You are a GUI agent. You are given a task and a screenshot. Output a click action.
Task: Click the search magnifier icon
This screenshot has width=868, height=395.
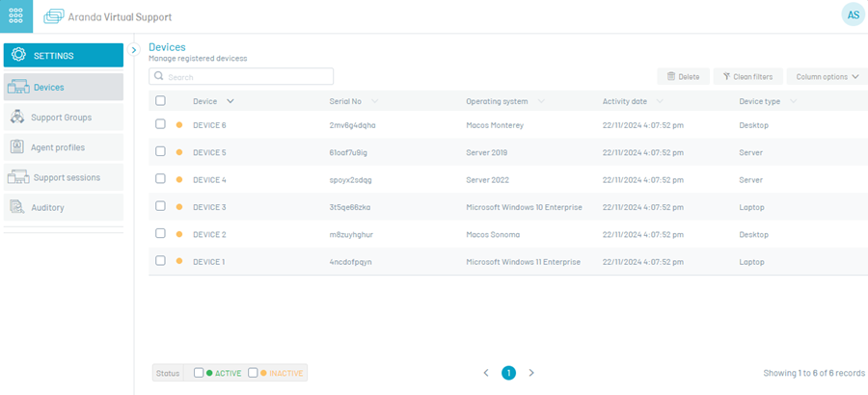[159, 76]
